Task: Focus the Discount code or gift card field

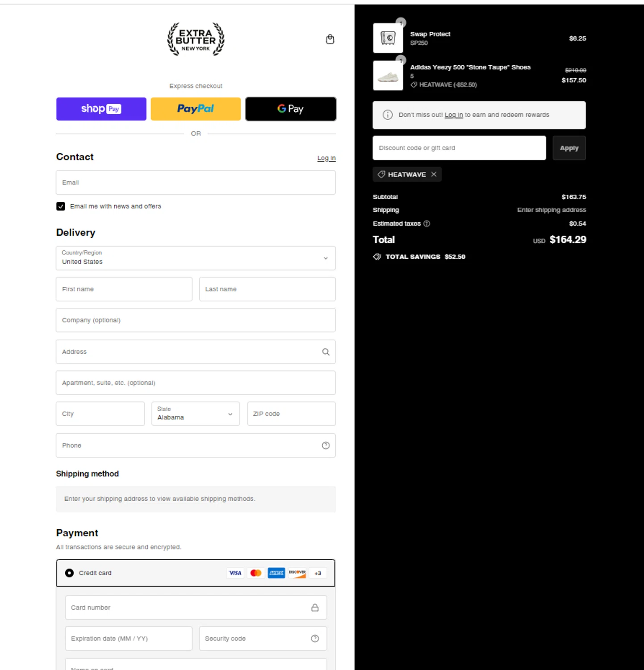Action: (x=459, y=148)
